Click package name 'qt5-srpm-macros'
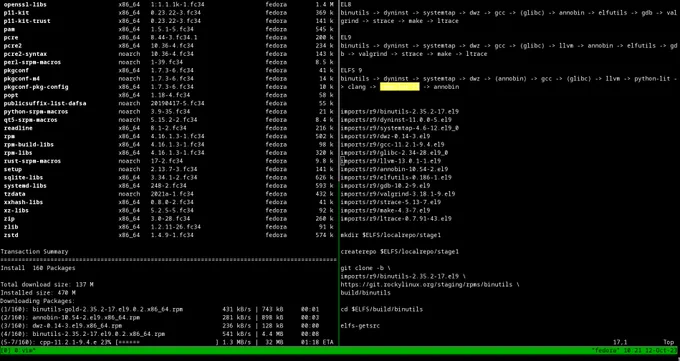The image size is (680, 361). coord(31,120)
